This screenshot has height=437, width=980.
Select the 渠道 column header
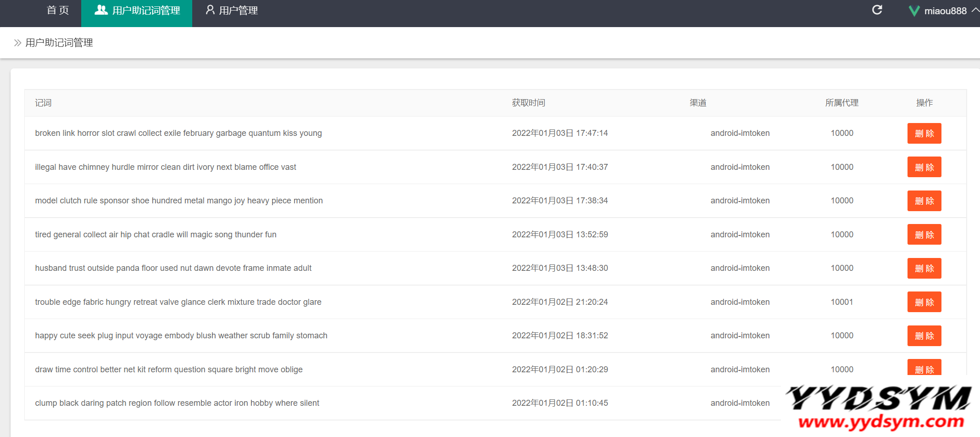pyautogui.click(x=698, y=103)
